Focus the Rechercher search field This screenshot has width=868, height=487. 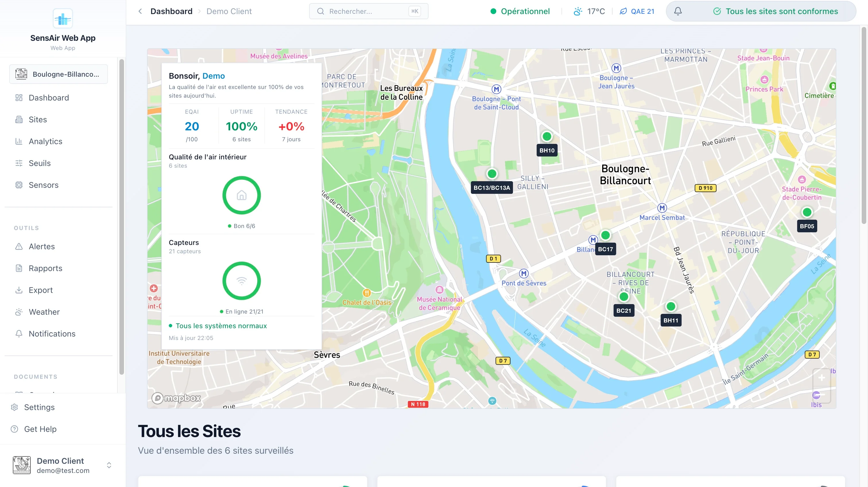pos(369,11)
